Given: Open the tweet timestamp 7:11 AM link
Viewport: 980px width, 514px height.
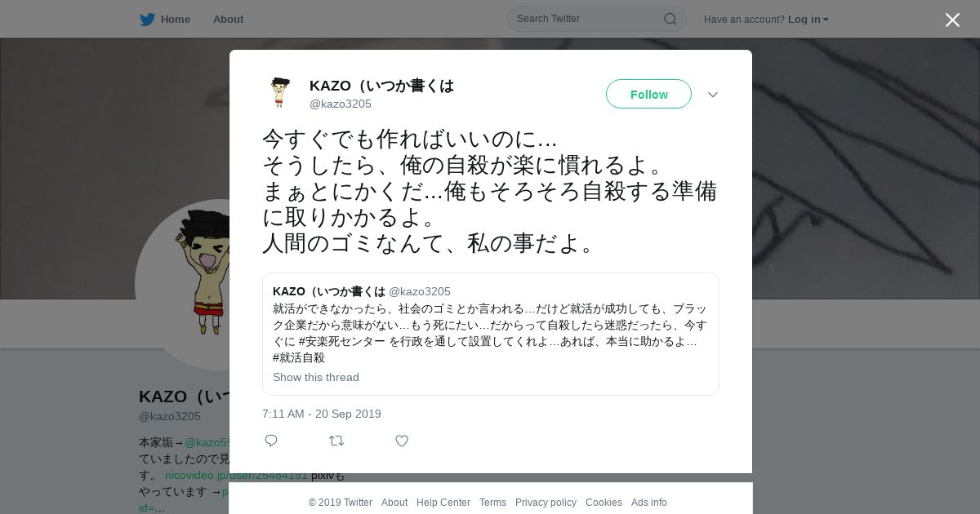Looking at the screenshot, I should pos(322,414).
